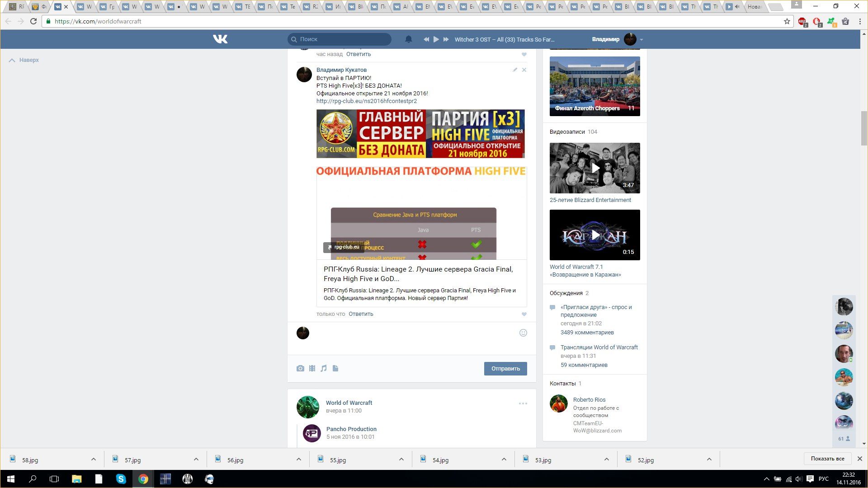Expand options arrow for 53.jpg download

pyautogui.click(x=607, y=460)
